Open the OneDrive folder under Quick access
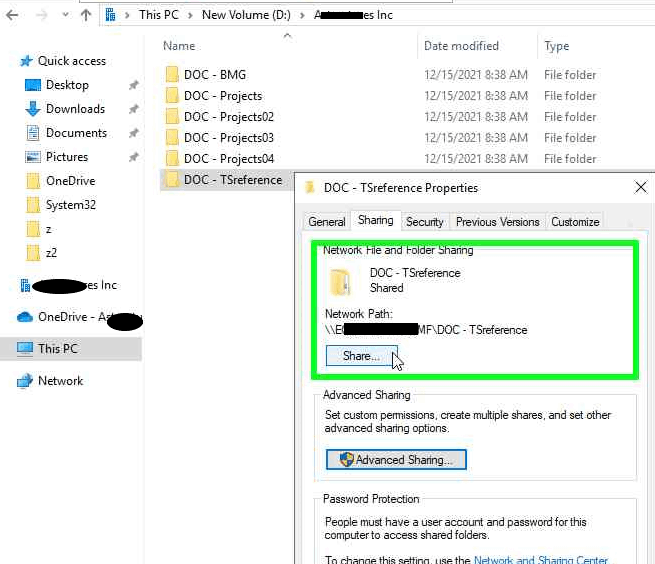 [71, 181]
